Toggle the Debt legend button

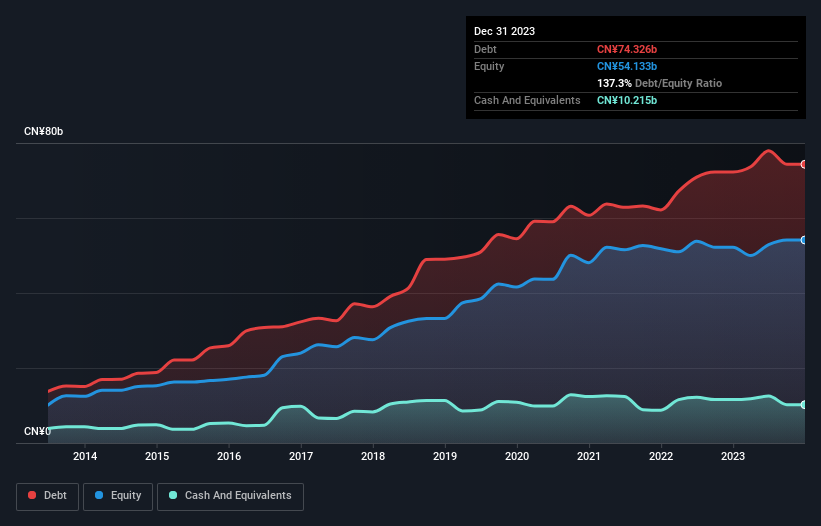click(48, 496)
